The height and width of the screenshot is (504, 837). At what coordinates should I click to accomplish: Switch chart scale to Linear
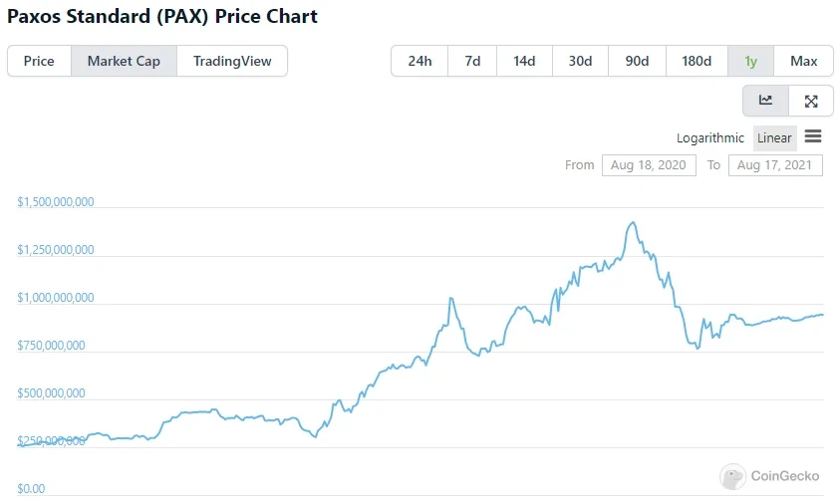click(774, 138)
